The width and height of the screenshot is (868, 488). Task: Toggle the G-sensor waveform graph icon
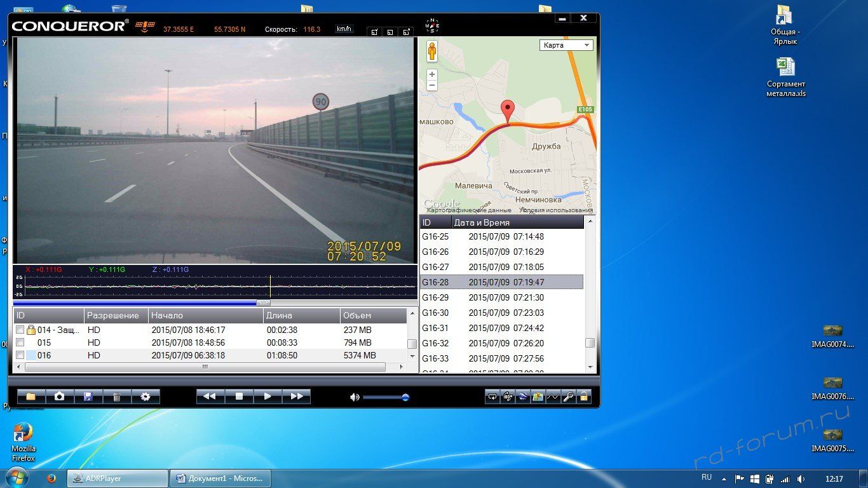point(553,397)
